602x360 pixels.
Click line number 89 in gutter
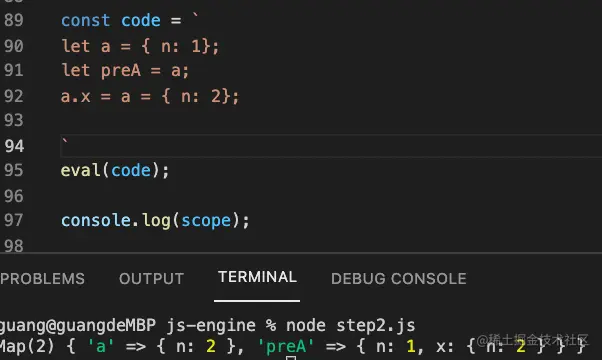14,20
